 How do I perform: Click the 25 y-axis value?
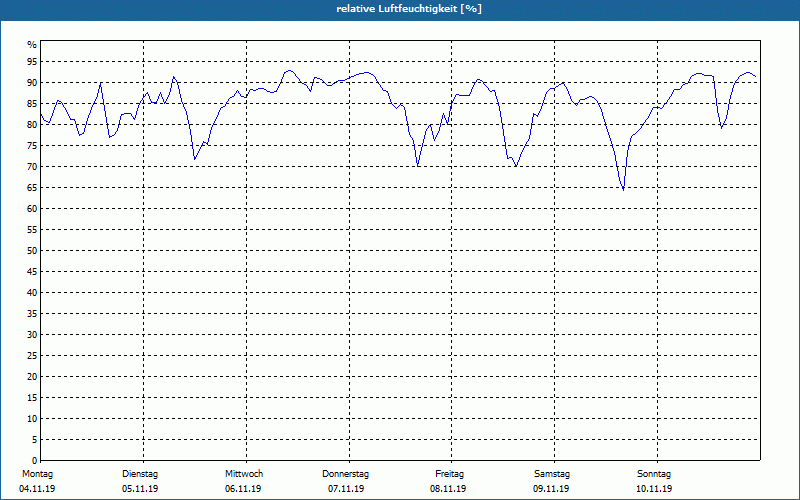pos(32,356)
